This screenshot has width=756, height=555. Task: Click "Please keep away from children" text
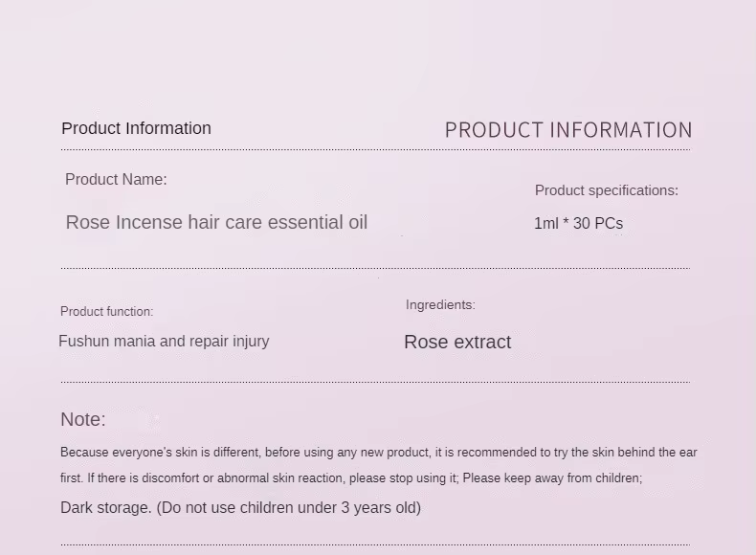tap(552, 478)
